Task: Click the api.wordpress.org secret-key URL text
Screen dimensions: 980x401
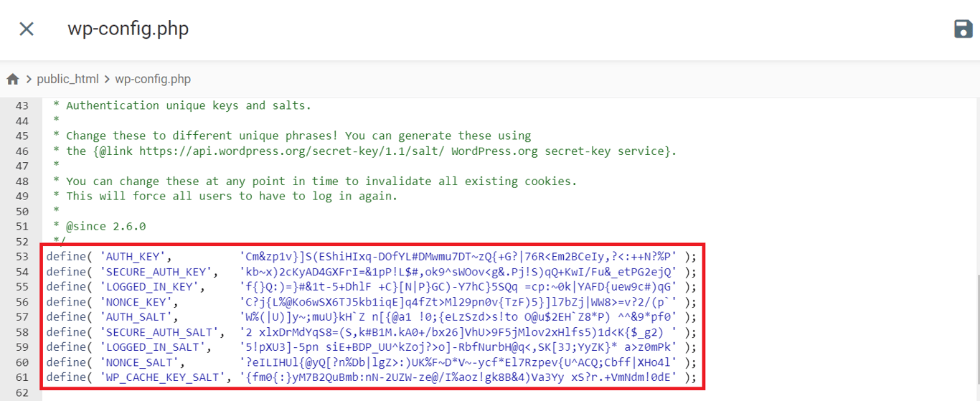Action: tap(291, 151)
